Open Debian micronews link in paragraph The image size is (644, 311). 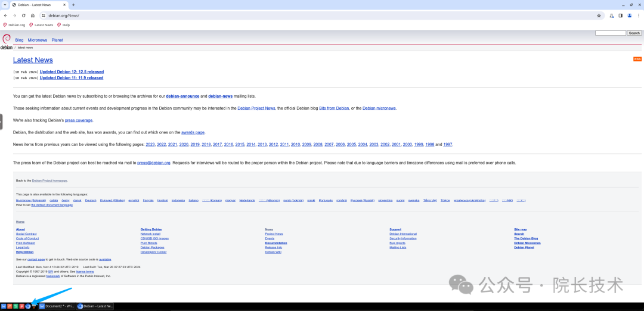(x=379, y=108)
